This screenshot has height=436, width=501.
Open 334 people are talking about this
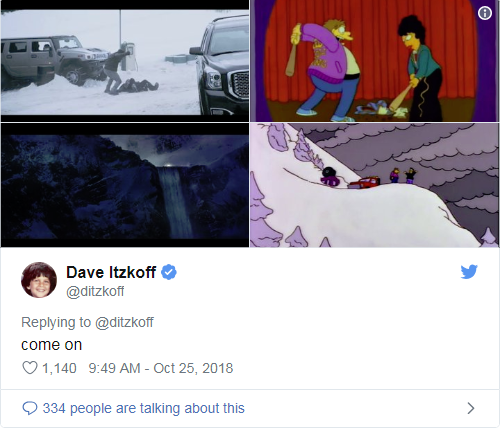pos(144,408)
